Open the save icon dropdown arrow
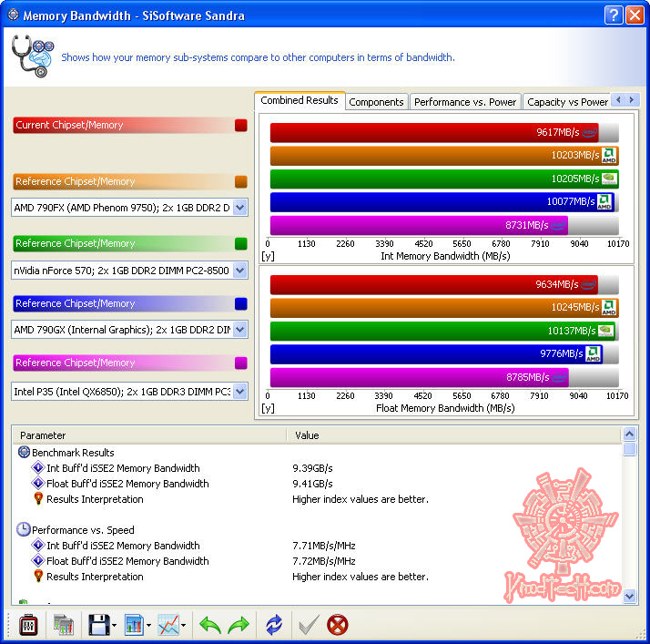The width and height of the screenshot is (650, 644). (x=114, y=626)
